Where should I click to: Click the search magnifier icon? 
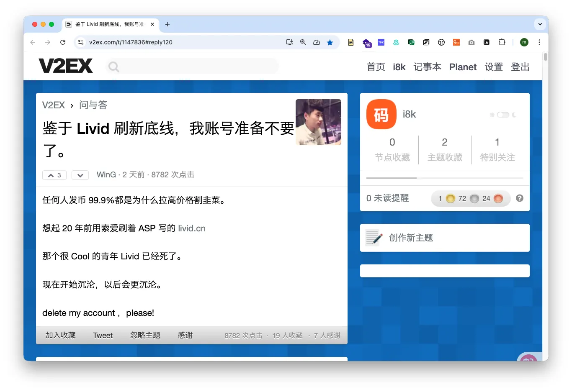click(x=113, y=66)
